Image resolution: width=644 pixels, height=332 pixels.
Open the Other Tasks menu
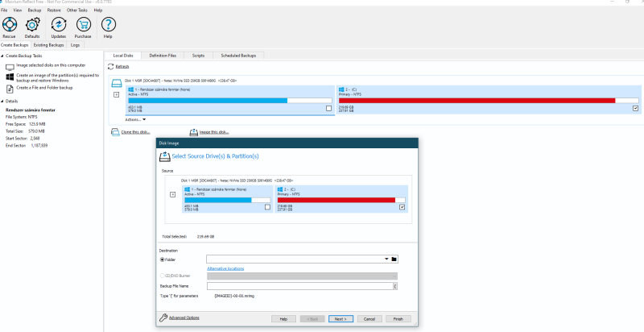pos(77,10)
